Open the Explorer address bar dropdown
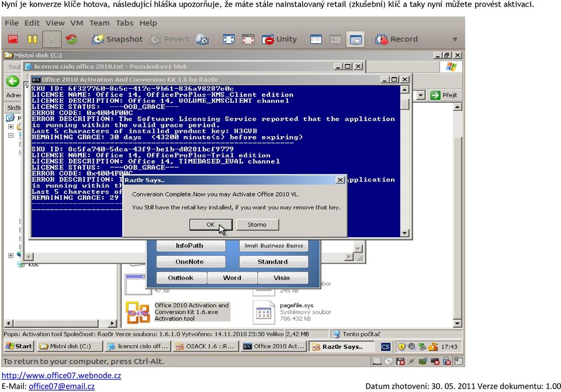Screen dimensions: 561x392 click(421, 95)
